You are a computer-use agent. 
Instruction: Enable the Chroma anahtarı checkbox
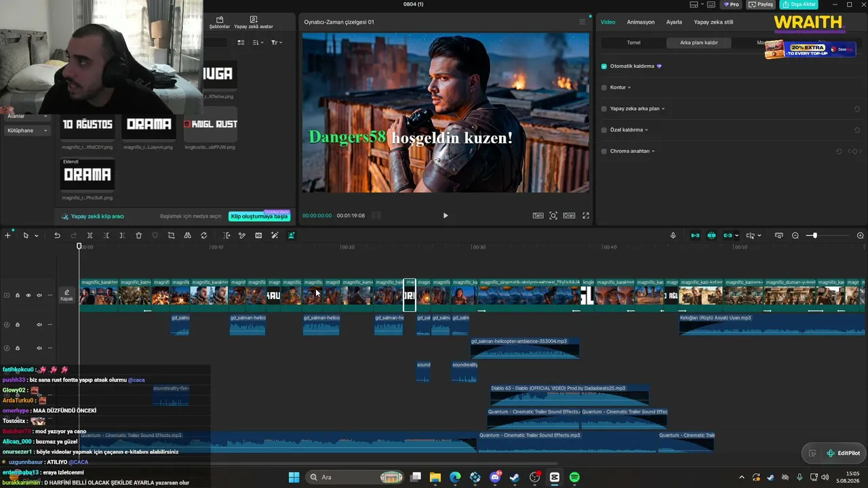604,151
